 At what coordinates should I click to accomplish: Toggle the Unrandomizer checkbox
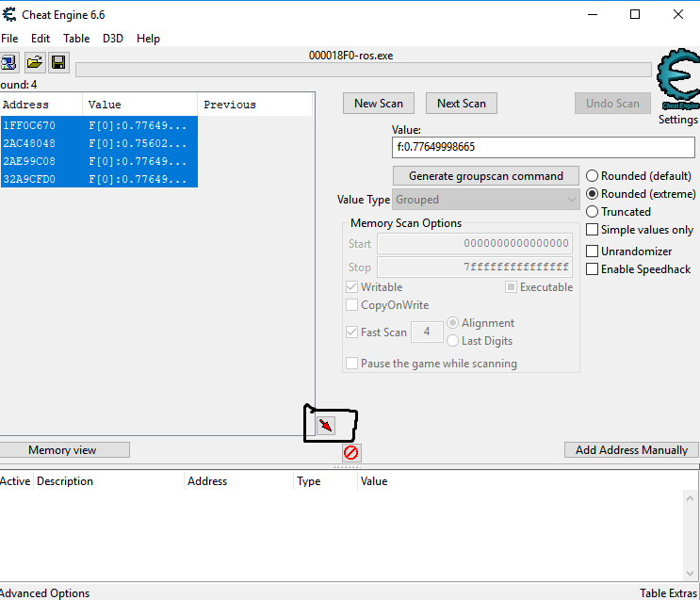tap(592, 251)
